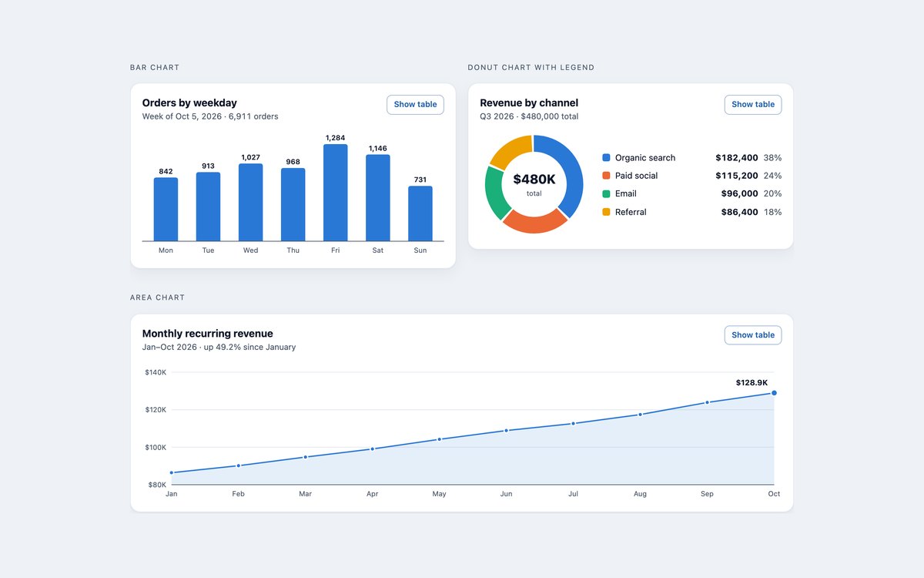Click the Wed x-axis label on bar chart
The image size is (924, 578).
(x=250, y=250)
